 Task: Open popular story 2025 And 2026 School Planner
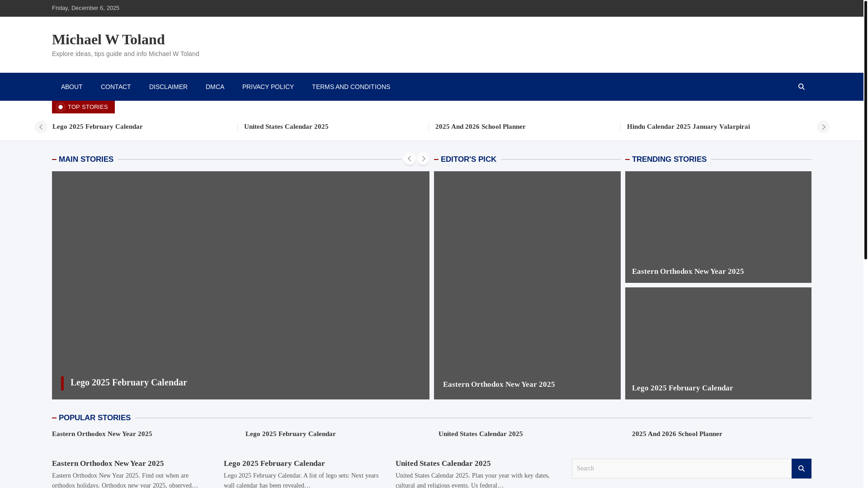pos(677,434)
